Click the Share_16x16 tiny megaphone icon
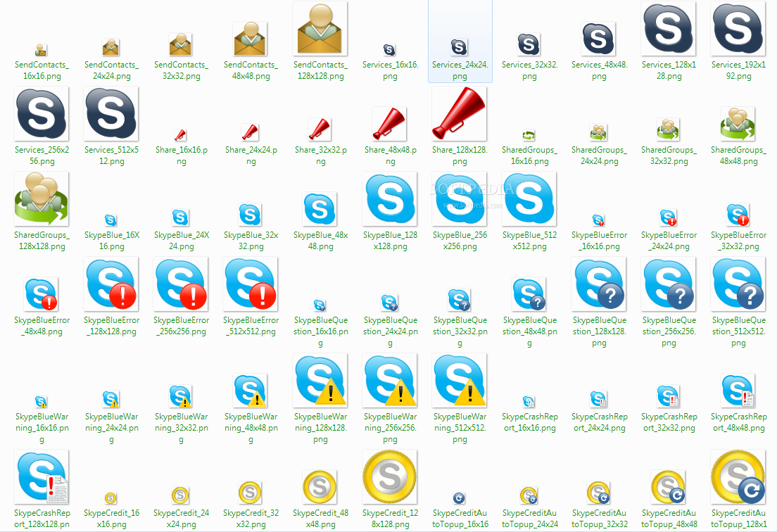Viewport: 777px width, 532px height. point(181,131)
